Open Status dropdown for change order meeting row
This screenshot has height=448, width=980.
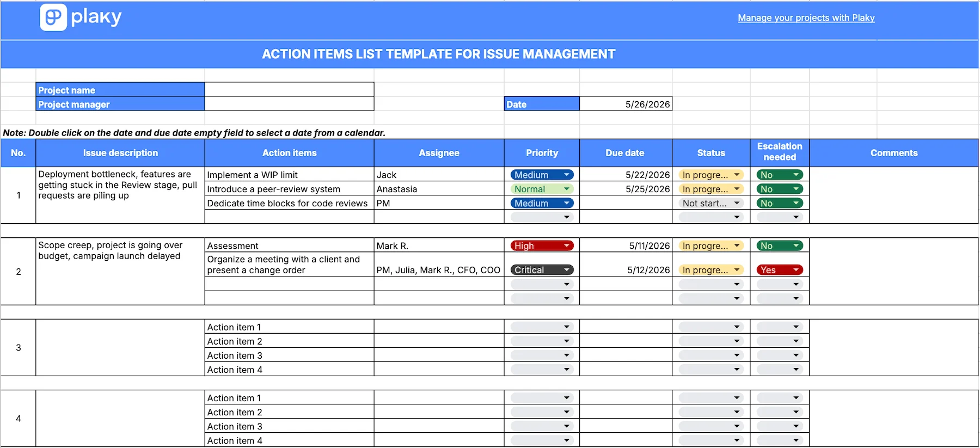(x=711, y=270)
